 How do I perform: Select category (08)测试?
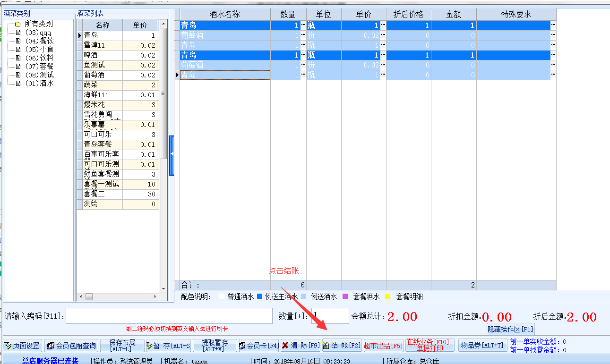tap(39, 75)
